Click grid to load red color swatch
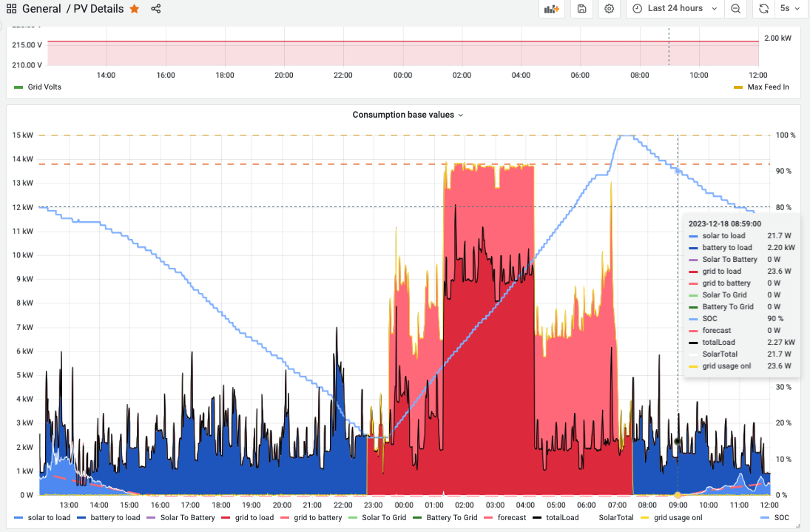Image resolution: width=810 pixels, height=532 pixels. [226, 517]
